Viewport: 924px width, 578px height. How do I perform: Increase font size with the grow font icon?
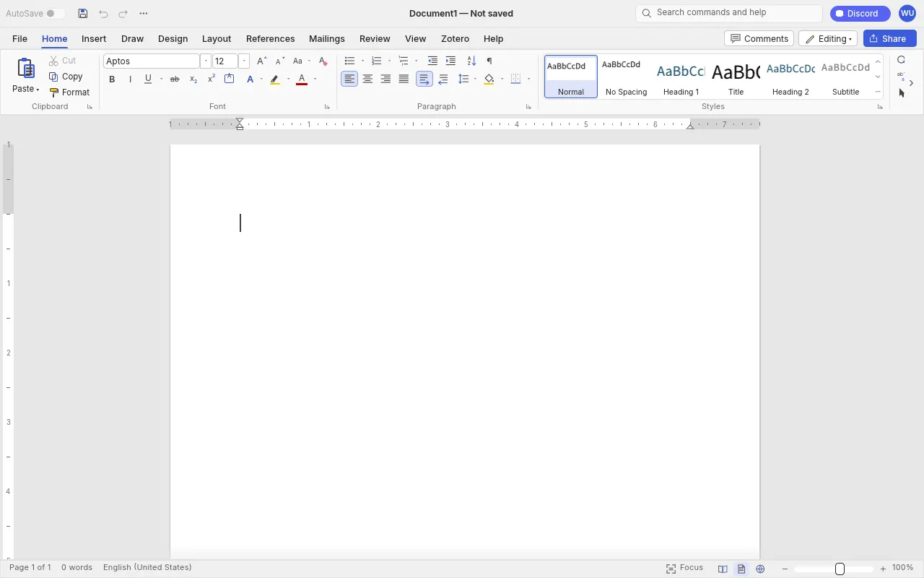tap(262, 61)
